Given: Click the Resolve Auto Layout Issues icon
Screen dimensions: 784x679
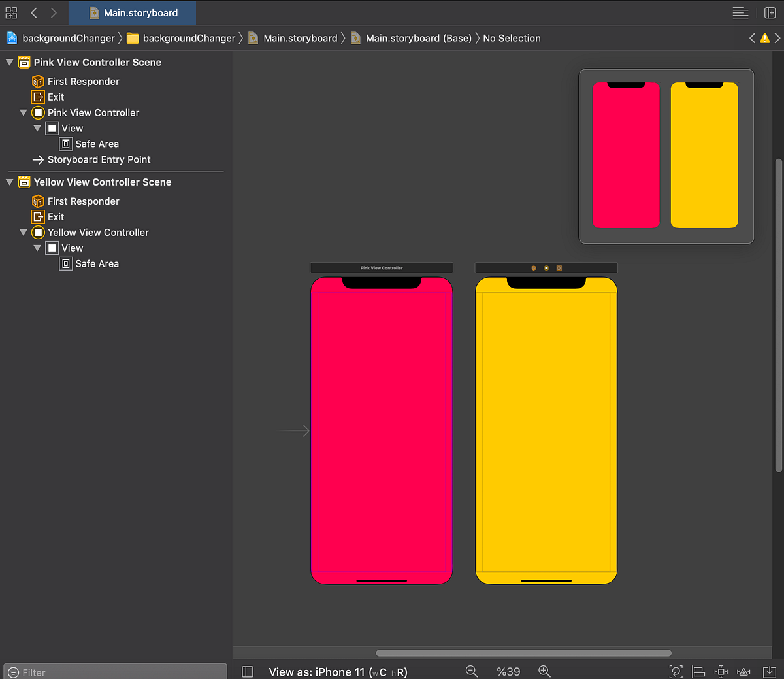Looking at the screenshot, I should 743,671.
